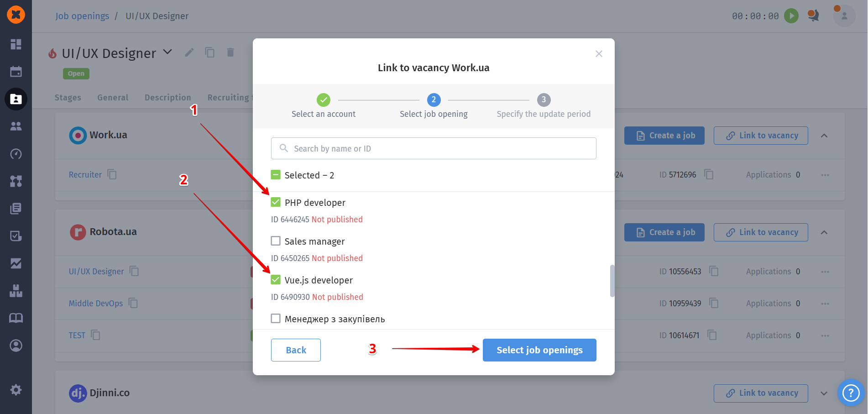The image size is (868, 414).
Task: Expand the Djinni.co section
Action: [x=824, y=393]
